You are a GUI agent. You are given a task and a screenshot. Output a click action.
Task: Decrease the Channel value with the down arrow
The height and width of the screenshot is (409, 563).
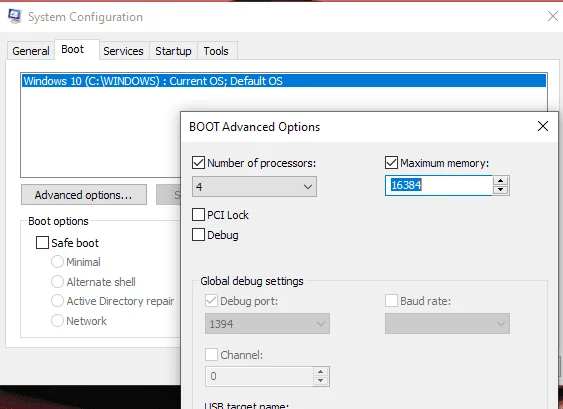click(x=320, y=381)
